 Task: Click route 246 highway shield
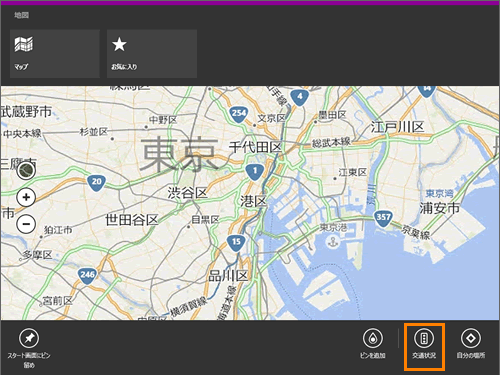coord(87,275)
